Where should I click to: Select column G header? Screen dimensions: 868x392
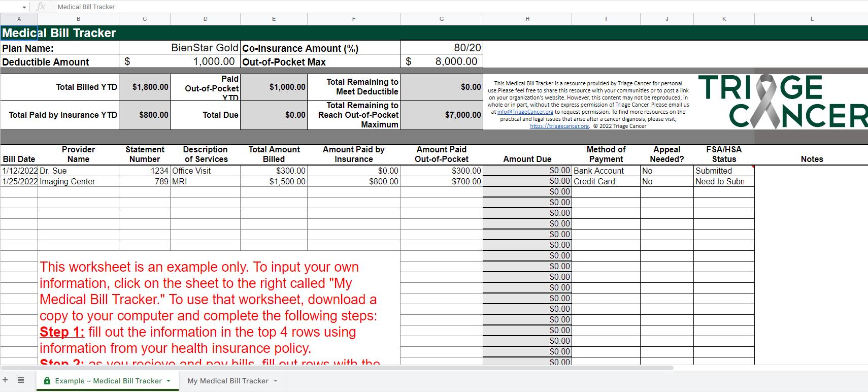[x=442, y=19]
